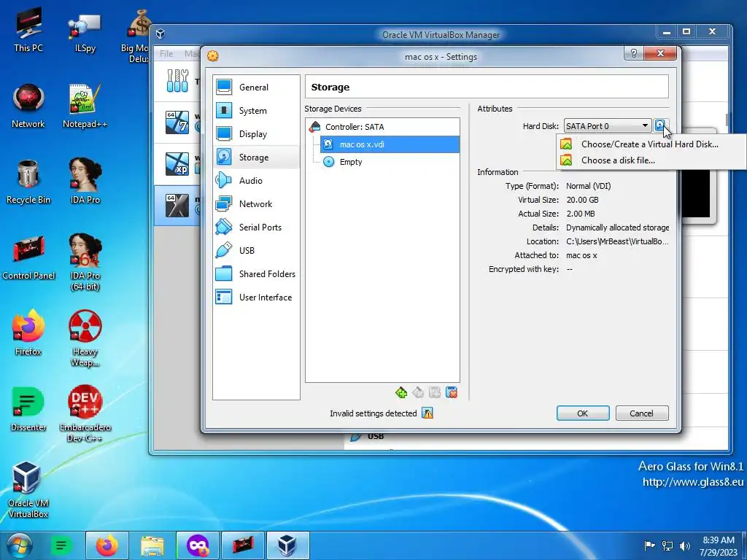
Task: Open Recycle Bin on desktop
Action: [x=28, y=182]
